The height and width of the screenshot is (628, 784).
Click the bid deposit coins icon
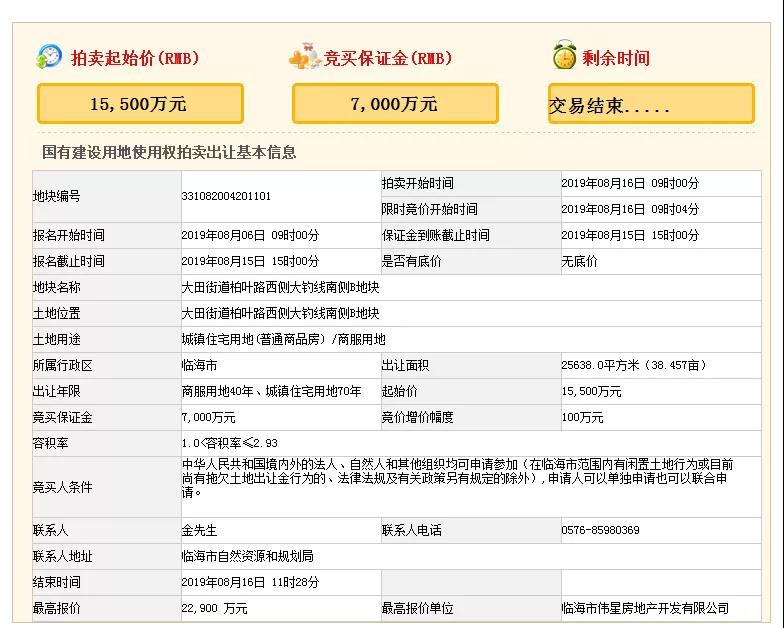(303, 58)
